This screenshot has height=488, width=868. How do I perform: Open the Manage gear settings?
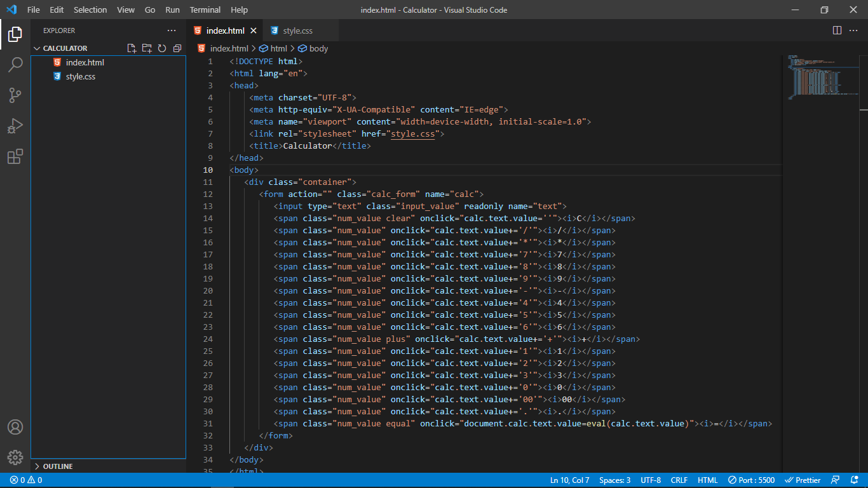[x=15, y=457]
